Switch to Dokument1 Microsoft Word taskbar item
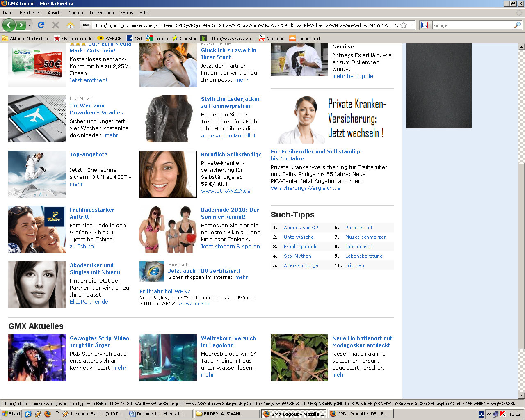The height and width of the screenshot is (420, 525). (160, 414)
